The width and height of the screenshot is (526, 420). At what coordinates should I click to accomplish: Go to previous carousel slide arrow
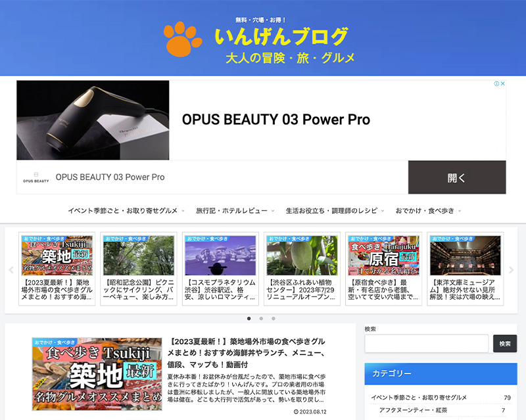coord(11,269)
